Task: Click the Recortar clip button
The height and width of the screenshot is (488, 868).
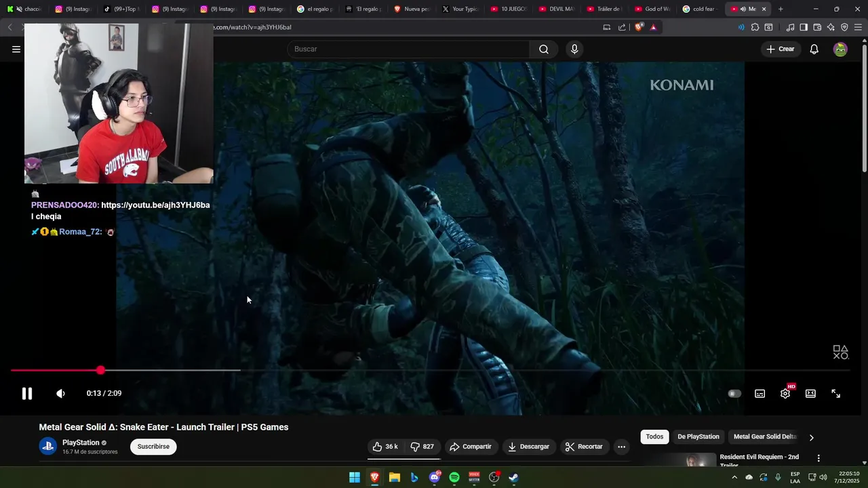Action: point(584,447)
